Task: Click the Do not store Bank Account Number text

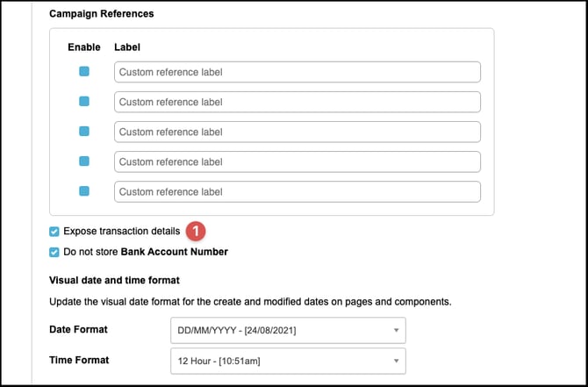Action: point(146,252)
